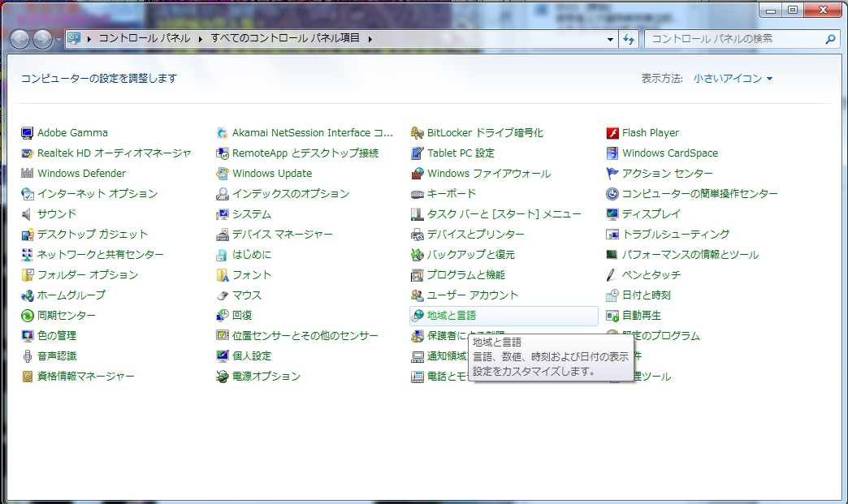The image size is (848, 504).
Task: Click the Realtek HD オーディオマネージャ icon
Action: (27, 153)
